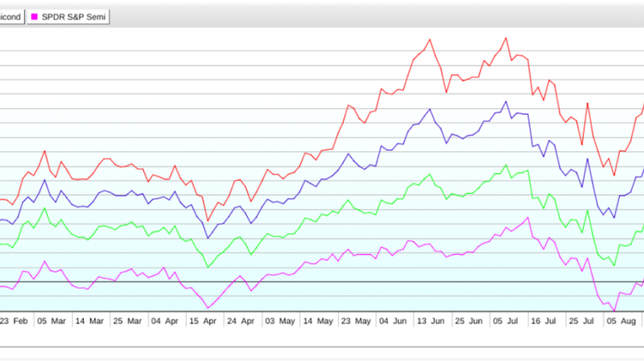Select the 16 Jul axis label
Screen dimensions: 644x362
coord(544,321)
